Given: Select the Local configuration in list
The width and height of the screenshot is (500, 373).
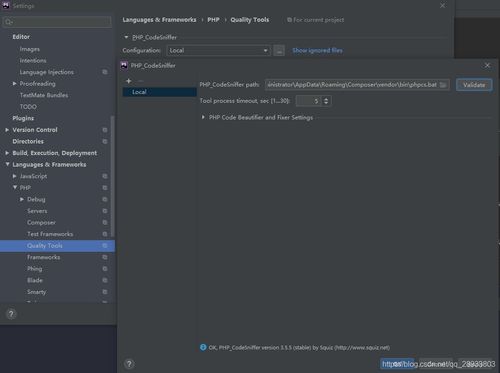Looking at the screenshot, I should coord(160,92).
